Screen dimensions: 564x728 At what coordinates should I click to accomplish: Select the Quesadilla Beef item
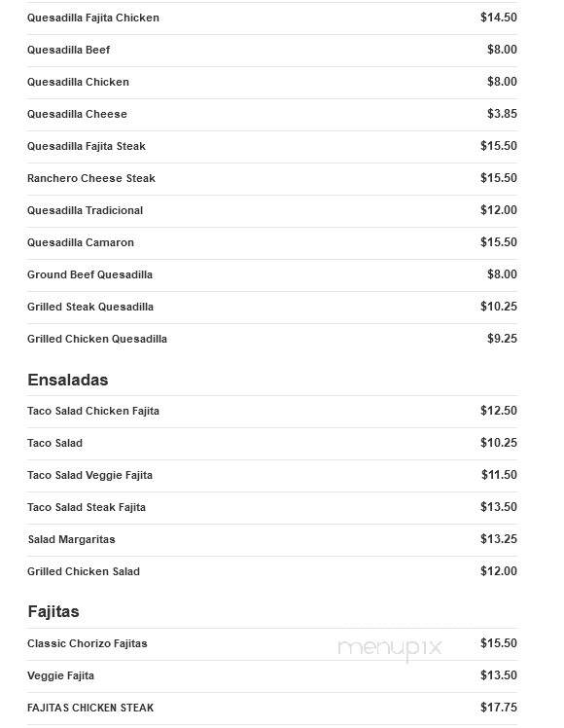272,51
